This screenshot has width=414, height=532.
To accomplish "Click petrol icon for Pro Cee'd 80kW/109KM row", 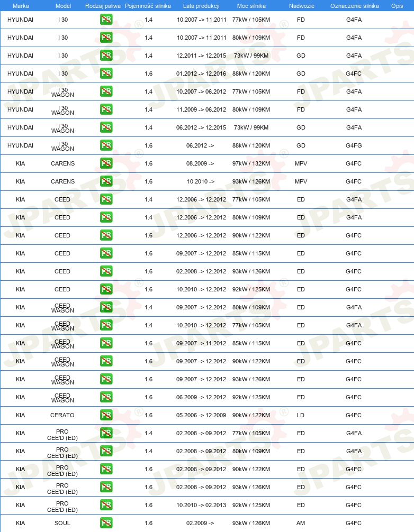I will point(106,451).
